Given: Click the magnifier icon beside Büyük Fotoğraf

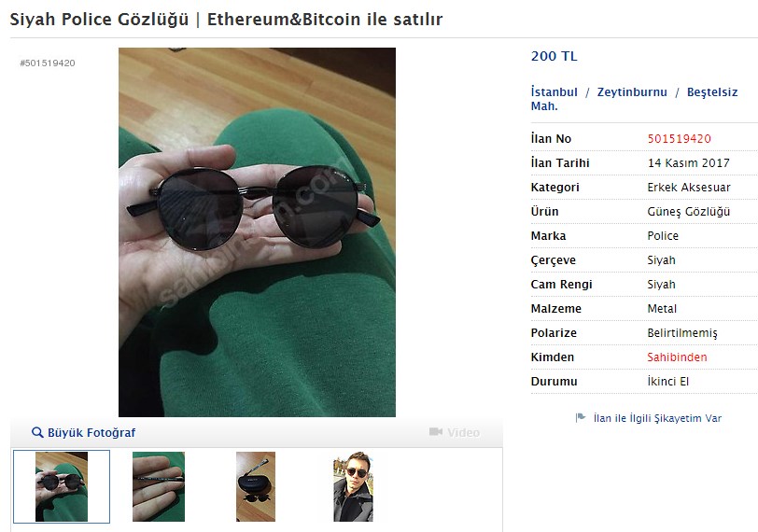Looking at the screenshot, I should click(x=37, y=432).
